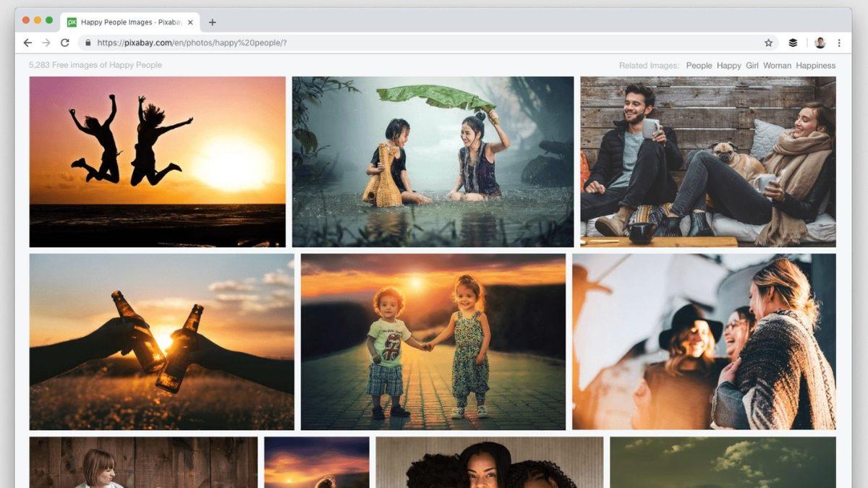
Task: Open the beer bottles toast photo
Action: pos(161,343)
